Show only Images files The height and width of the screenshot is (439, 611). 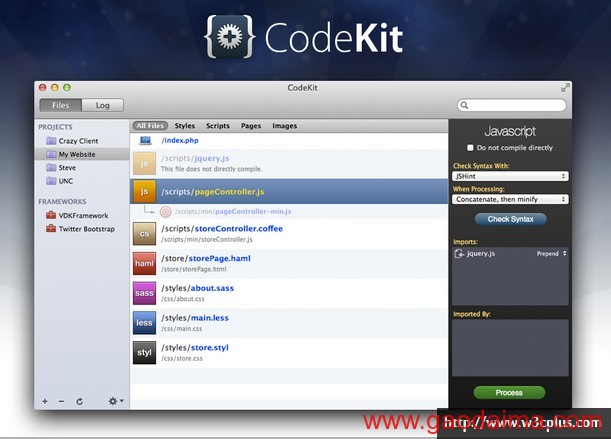[x=284, y=126]
